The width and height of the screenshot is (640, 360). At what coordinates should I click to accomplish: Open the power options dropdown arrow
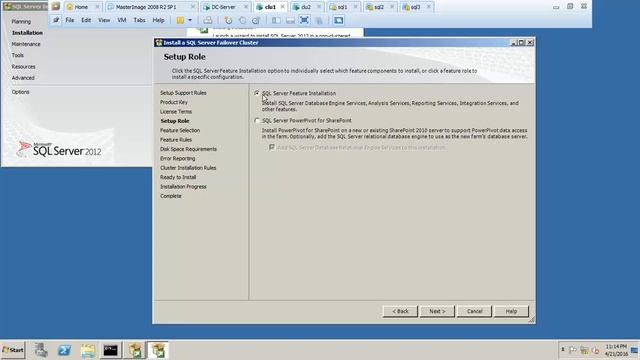[x=190, y=20]
